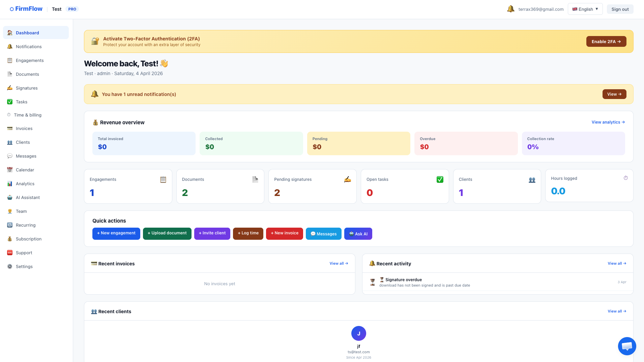
Task: Click the Dashboard house icon in sidebar
Action: point(10,33)
